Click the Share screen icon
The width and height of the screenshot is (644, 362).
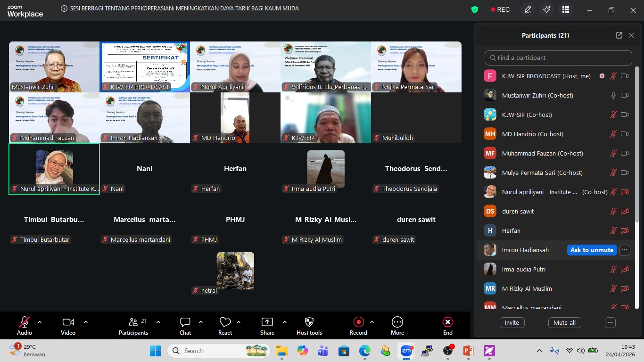coord(267,326)
